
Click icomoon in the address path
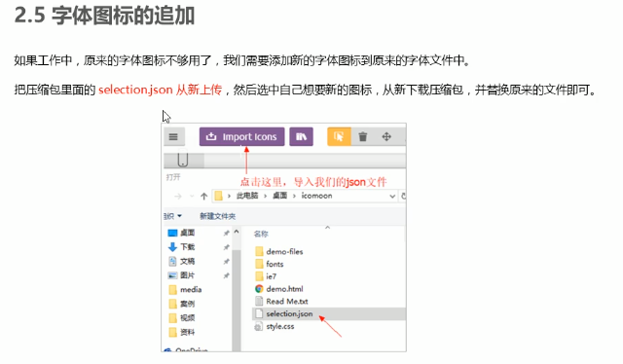pos(316,196)
